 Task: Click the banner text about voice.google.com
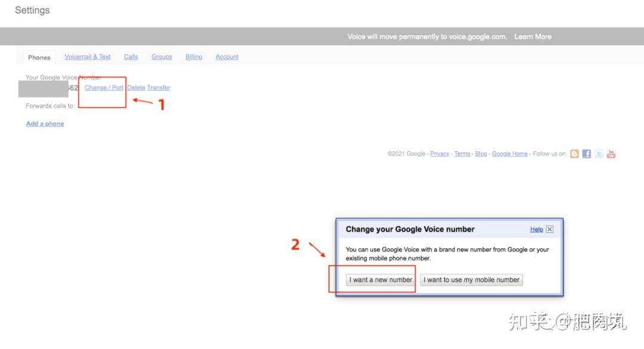tap(427, 36)
